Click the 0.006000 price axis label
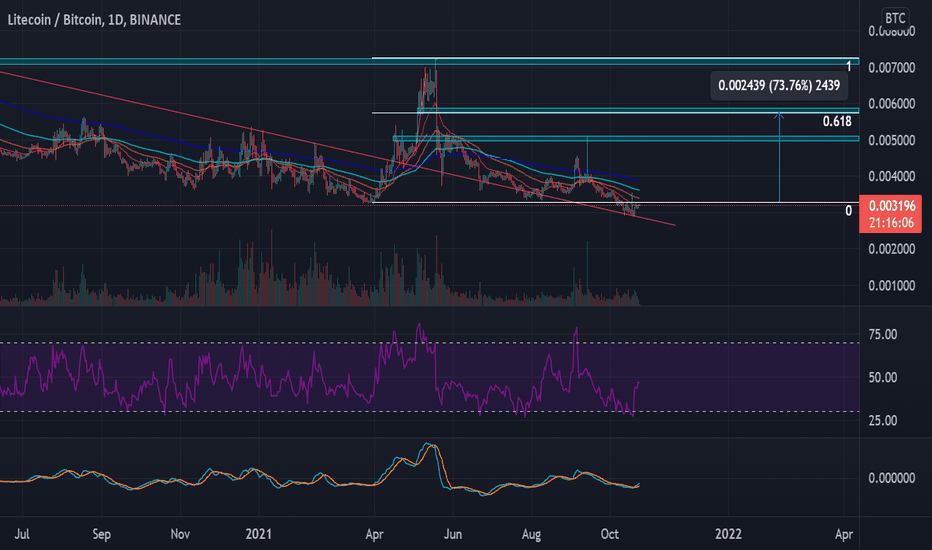Screen dimensions: 932x550 [892, 103]
